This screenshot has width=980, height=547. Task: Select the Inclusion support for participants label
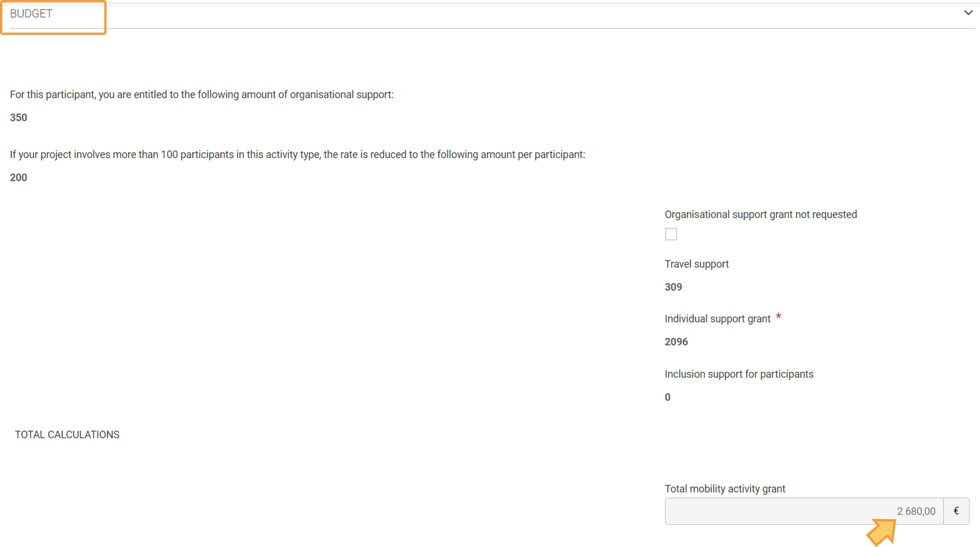[x=739, y=374]
